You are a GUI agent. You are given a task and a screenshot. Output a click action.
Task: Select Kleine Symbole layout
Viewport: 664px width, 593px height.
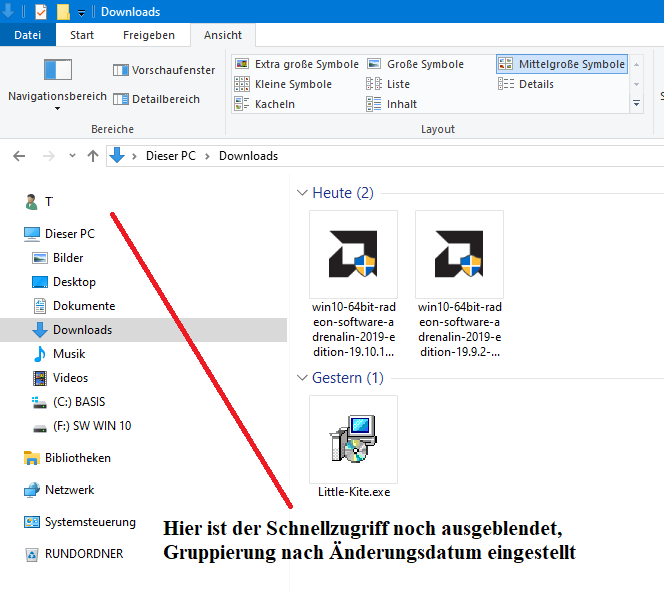point(283,84)
